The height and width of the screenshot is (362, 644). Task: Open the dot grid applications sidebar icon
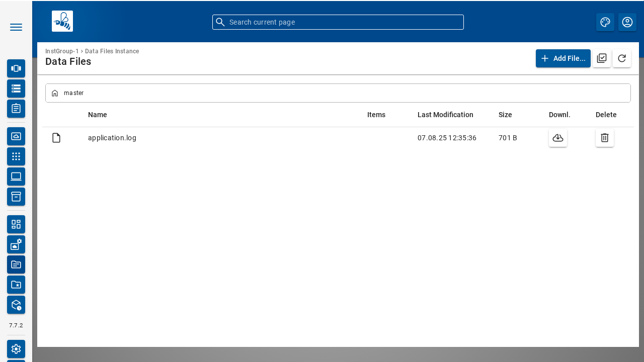(x=16, y=156)
